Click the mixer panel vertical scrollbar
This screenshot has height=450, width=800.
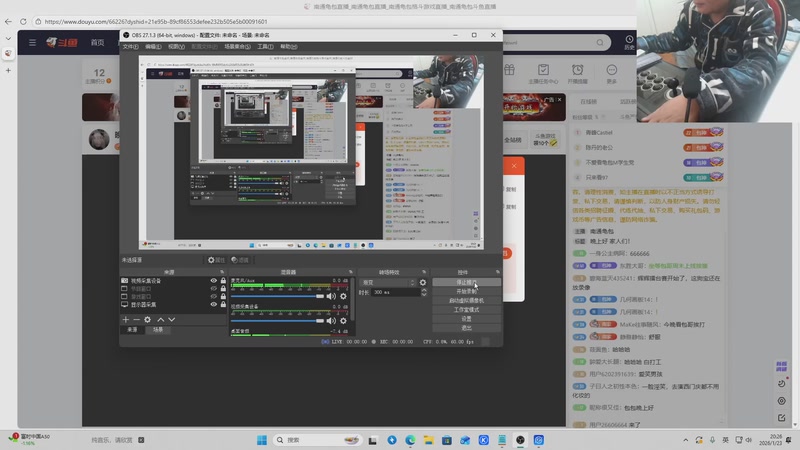click(x=353, y=298)
